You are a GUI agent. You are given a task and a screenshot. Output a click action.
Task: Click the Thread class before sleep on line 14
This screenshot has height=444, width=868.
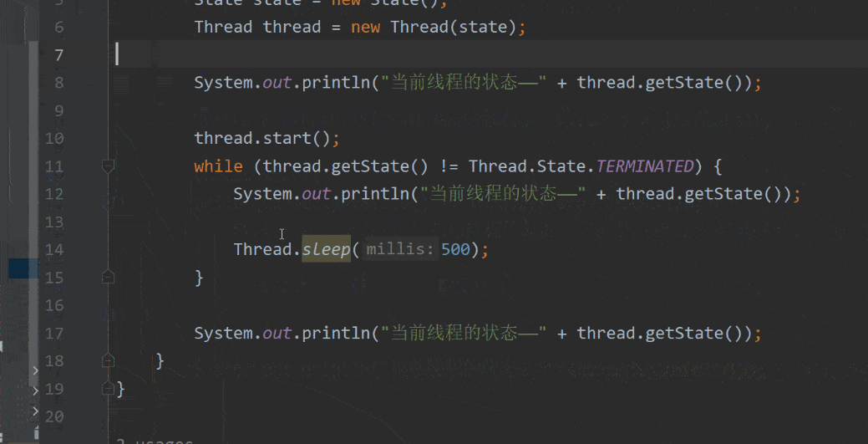(x=262, y=249)
